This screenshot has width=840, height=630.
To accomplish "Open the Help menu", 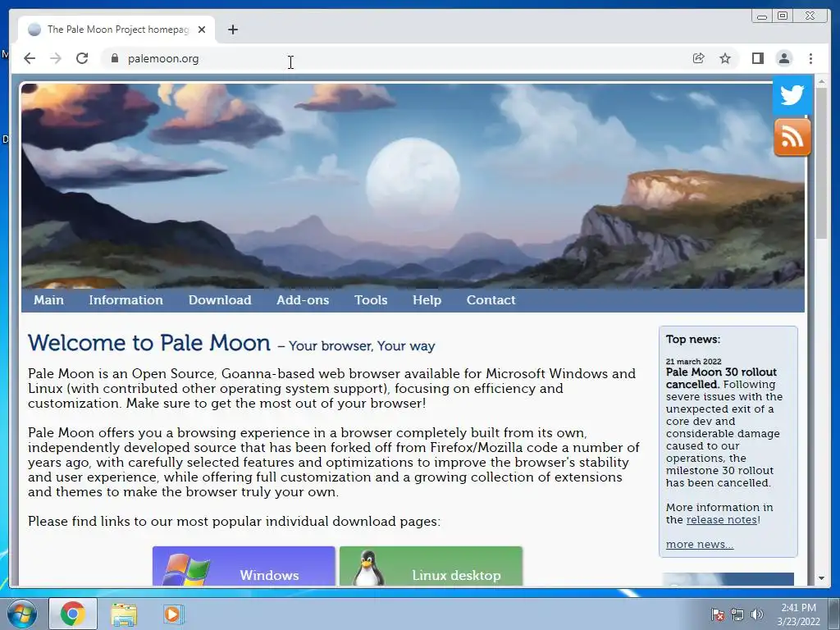I will pyautogui.click(x=427, y=300).
